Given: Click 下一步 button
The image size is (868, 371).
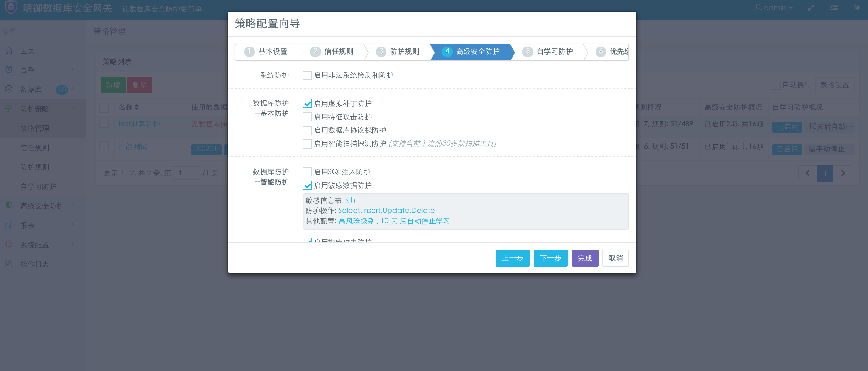Looking at the screenshot, I should coord(550,258).
